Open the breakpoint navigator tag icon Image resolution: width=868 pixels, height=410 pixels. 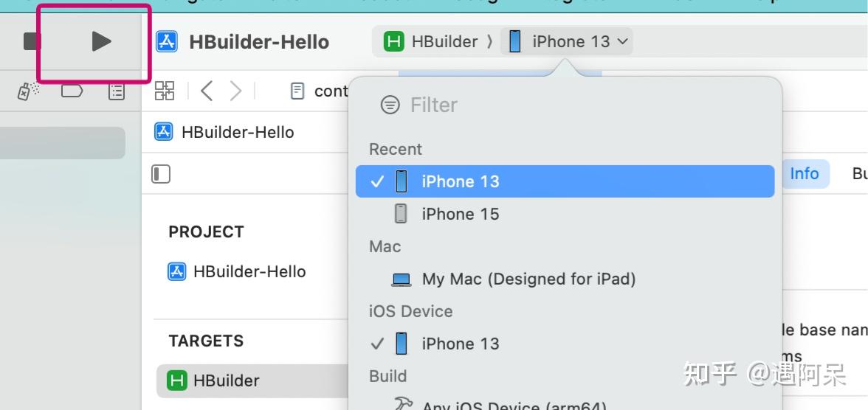pos(72,91)
